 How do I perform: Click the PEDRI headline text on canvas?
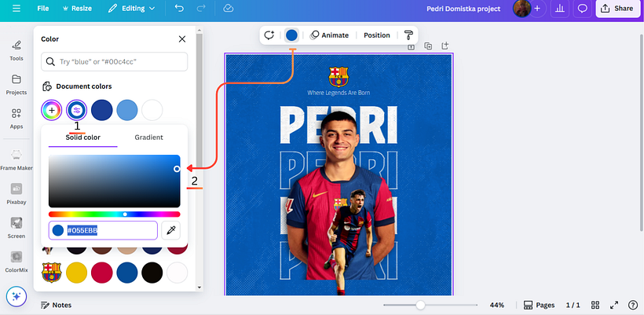click(x=338, y=125)
